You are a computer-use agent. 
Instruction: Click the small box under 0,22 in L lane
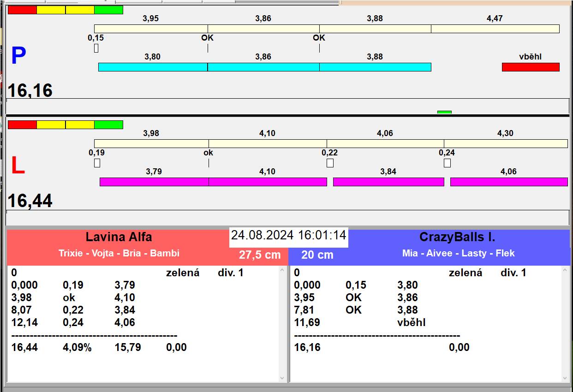(x=330, y=163)
